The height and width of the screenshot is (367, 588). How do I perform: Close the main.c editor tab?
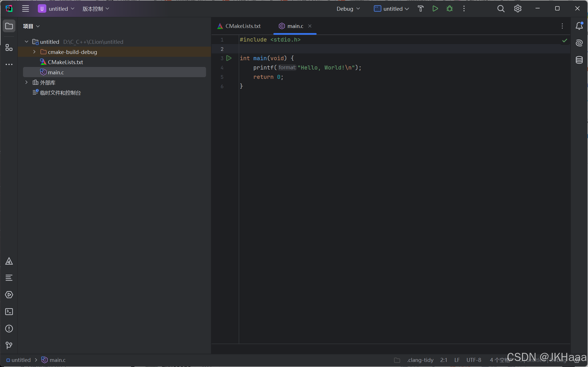click(310, 26)
